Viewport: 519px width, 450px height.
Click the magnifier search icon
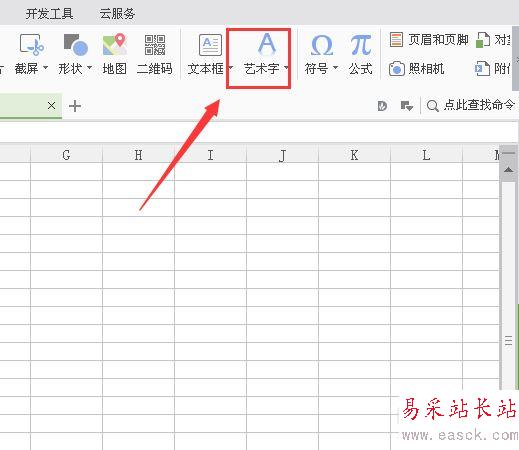click(432, 106)
